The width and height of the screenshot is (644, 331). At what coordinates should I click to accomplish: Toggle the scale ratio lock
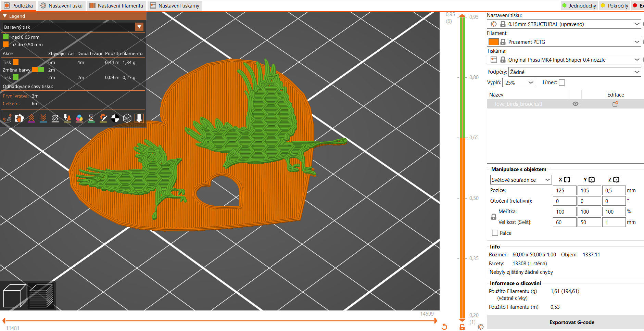click(494, 217)
